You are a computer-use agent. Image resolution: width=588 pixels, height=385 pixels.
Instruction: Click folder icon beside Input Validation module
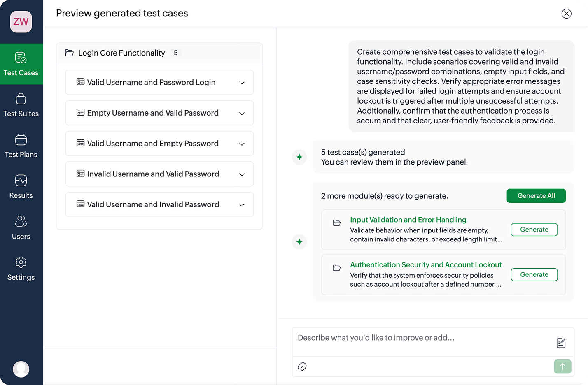(x=337, y=223)
